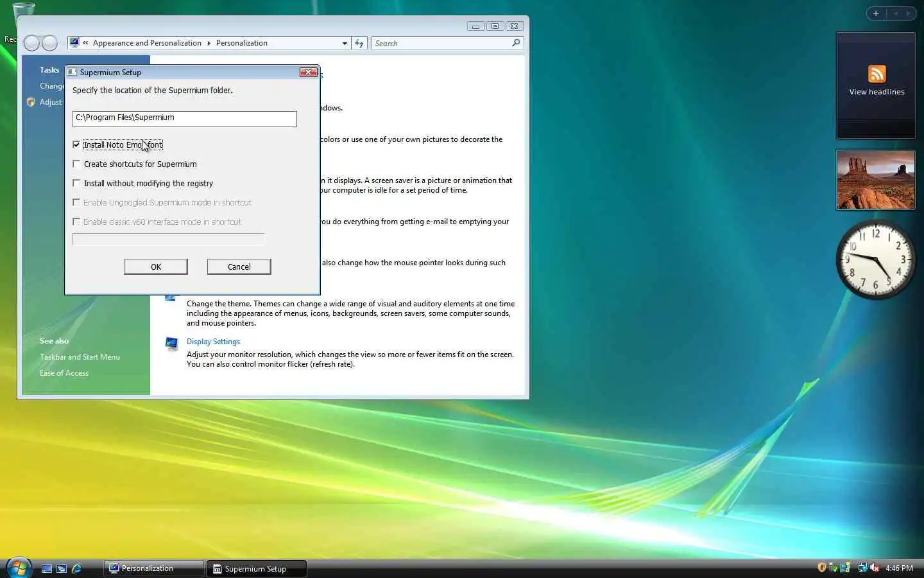Image resolution: width=924 pixels, height=578 pixels.
Task: Click the search magnifier icon
Action: (516, 43)
